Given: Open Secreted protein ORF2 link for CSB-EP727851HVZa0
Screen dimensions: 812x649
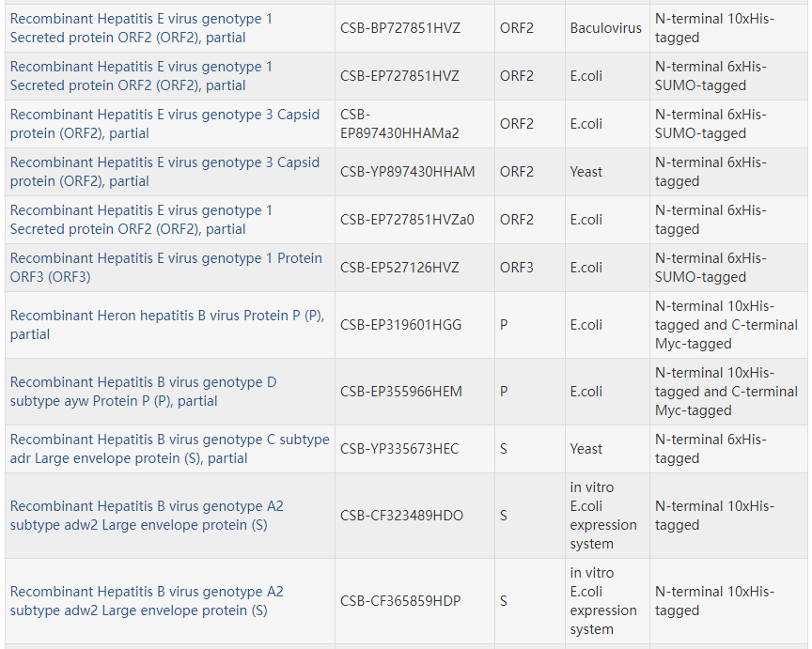Looking at the screenshot, I should pos(141,210).
